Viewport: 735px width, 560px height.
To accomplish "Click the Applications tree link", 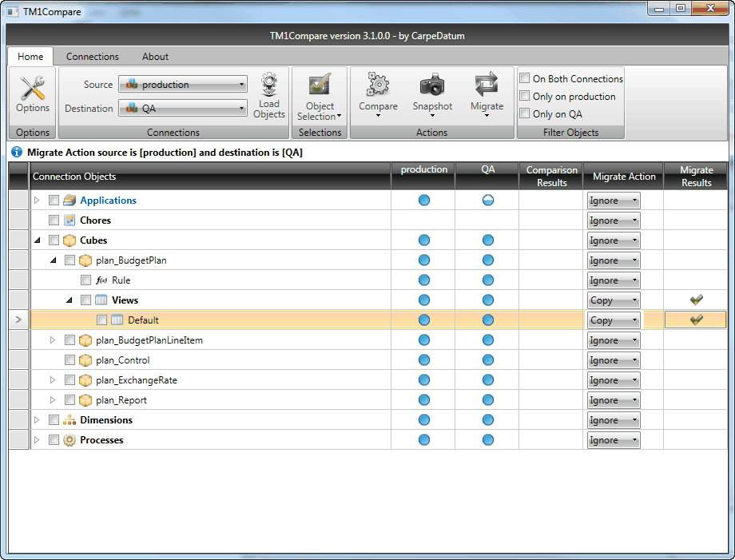I will click(x=108, y=201).
